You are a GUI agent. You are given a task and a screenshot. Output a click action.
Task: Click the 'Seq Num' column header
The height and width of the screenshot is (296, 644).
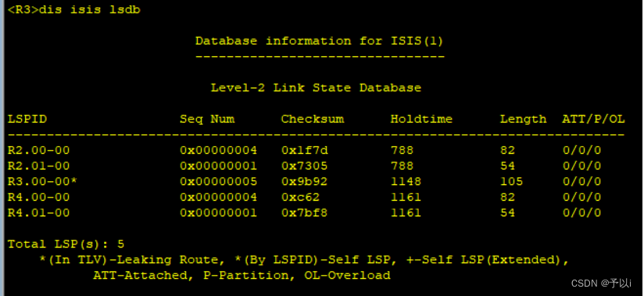(x=207, y=119)
